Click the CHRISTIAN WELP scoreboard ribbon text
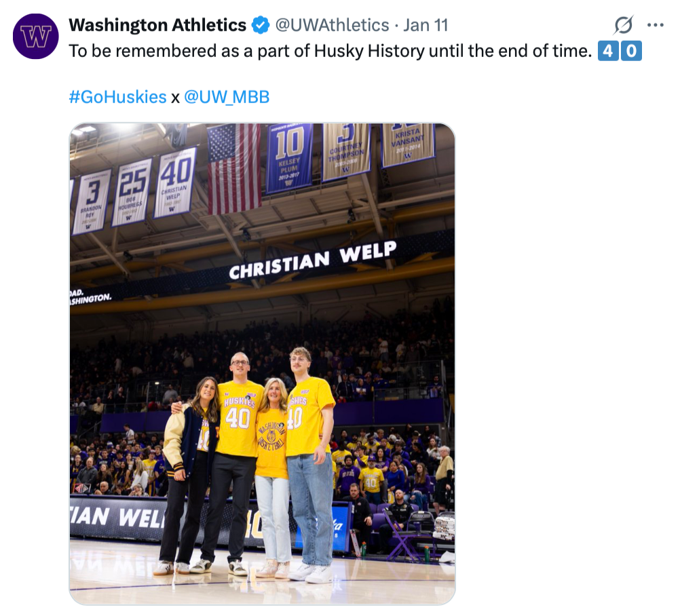 point(312,261)
